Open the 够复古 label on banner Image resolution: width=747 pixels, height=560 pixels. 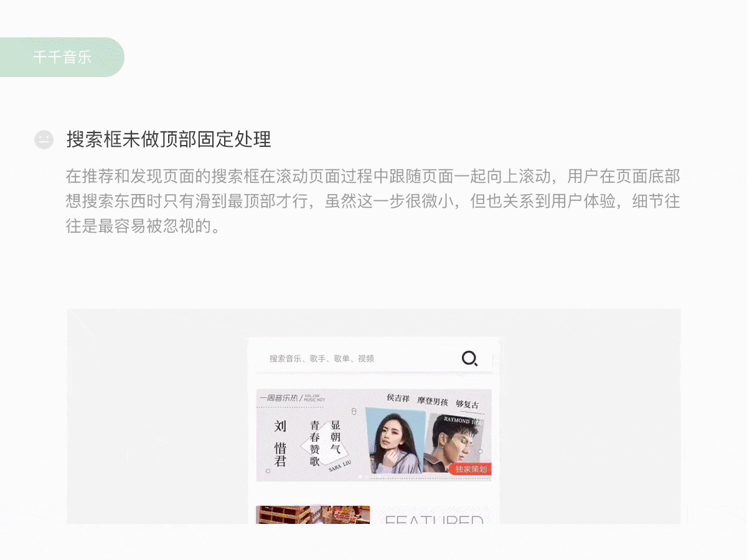467,404
